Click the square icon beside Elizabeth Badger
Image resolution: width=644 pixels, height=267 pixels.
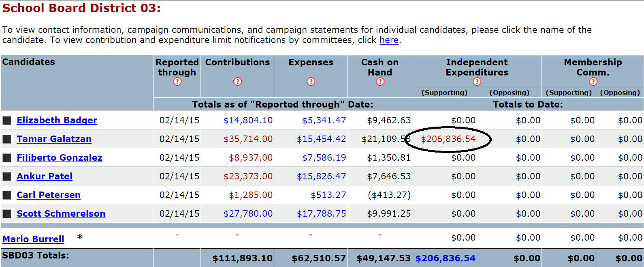[7, 121]
